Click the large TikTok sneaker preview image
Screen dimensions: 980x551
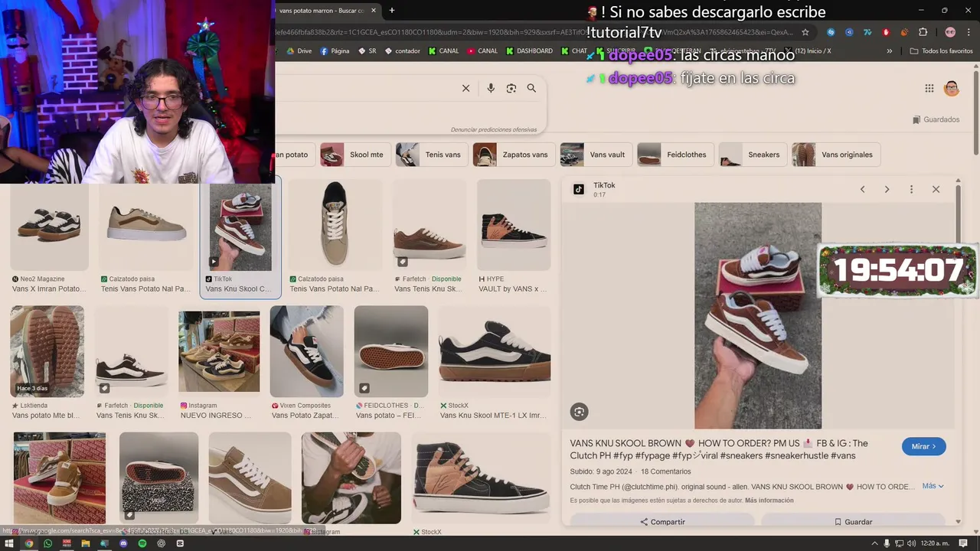click(x=758, y=315)
